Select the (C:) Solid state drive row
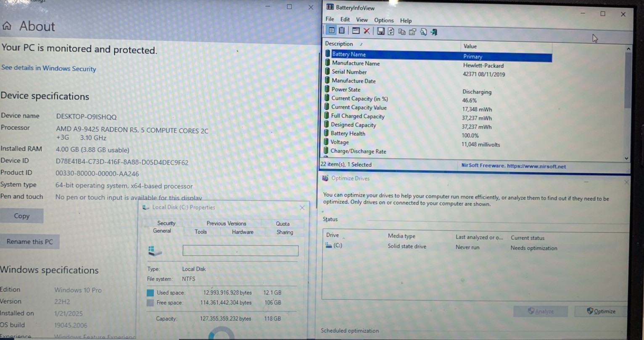The image size is (644, 340). point(475,247)
